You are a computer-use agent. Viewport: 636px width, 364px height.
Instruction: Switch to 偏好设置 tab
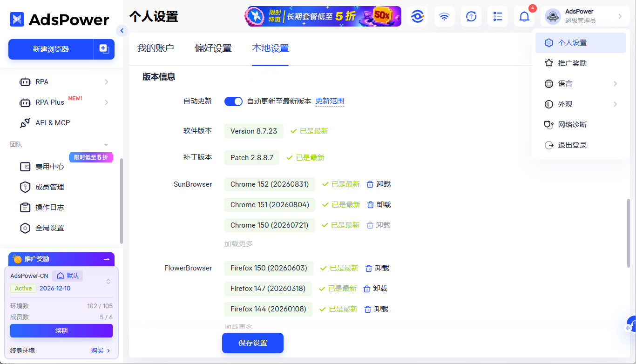tap(213, 48)
